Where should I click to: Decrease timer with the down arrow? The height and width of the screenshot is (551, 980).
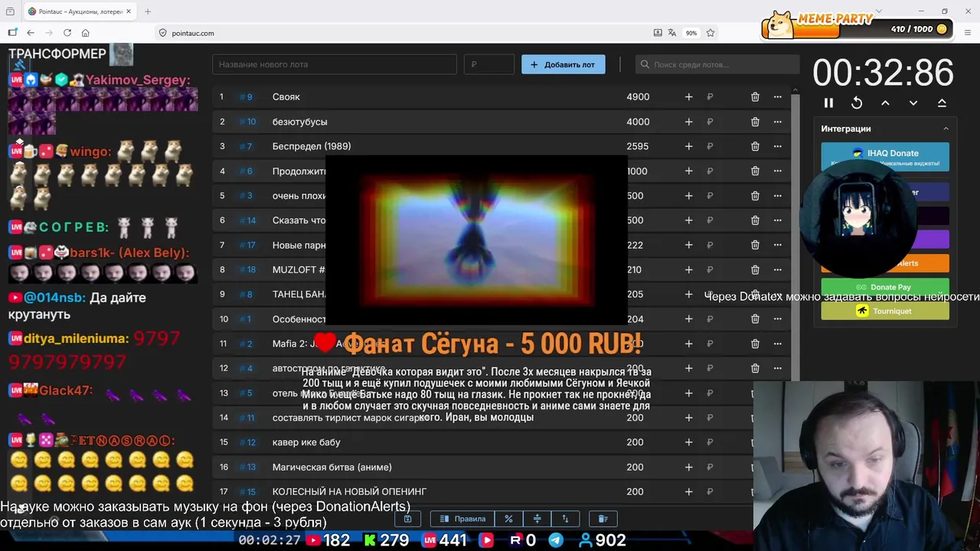click(x=913, y=103)
